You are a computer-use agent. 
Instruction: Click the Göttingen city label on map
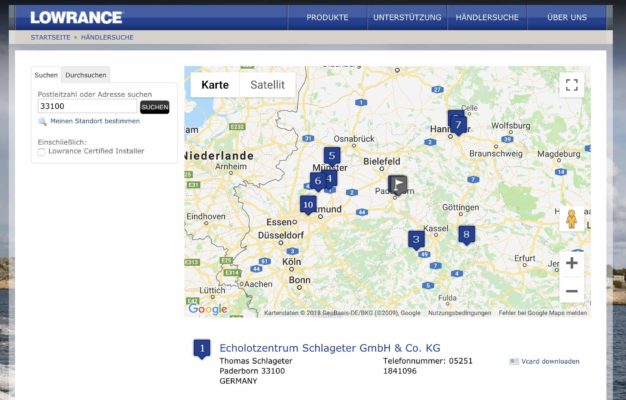tap(460, 208)
